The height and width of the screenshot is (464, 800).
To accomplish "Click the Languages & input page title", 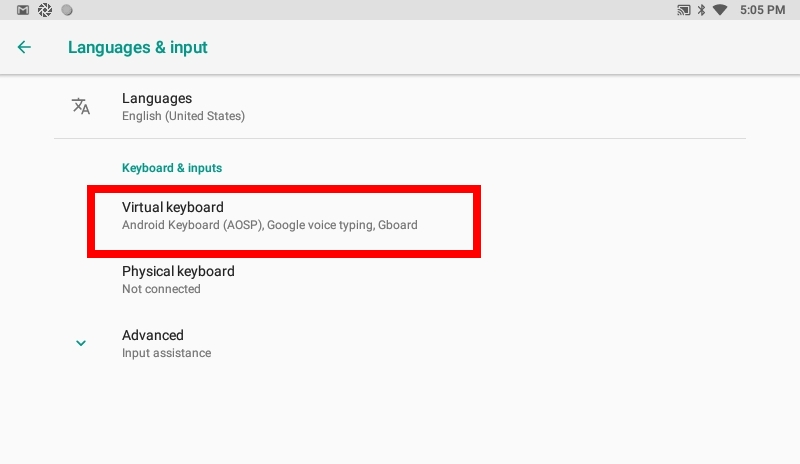I will tap(138, 47).
